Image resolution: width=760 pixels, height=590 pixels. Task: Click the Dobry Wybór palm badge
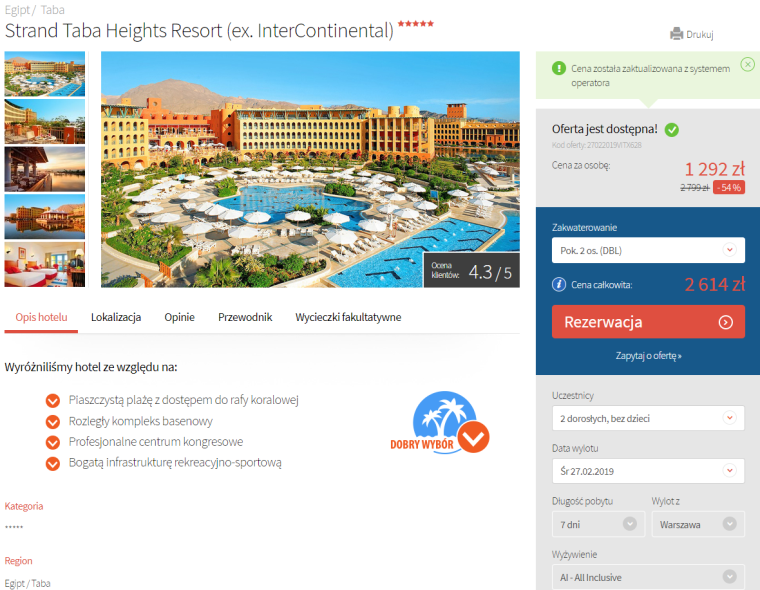point(440,423)
